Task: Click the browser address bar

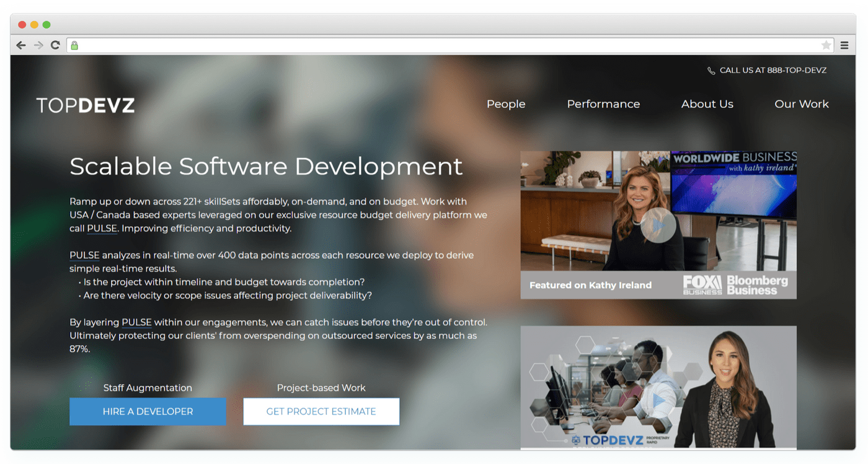Action: click(x=451, y=45)
